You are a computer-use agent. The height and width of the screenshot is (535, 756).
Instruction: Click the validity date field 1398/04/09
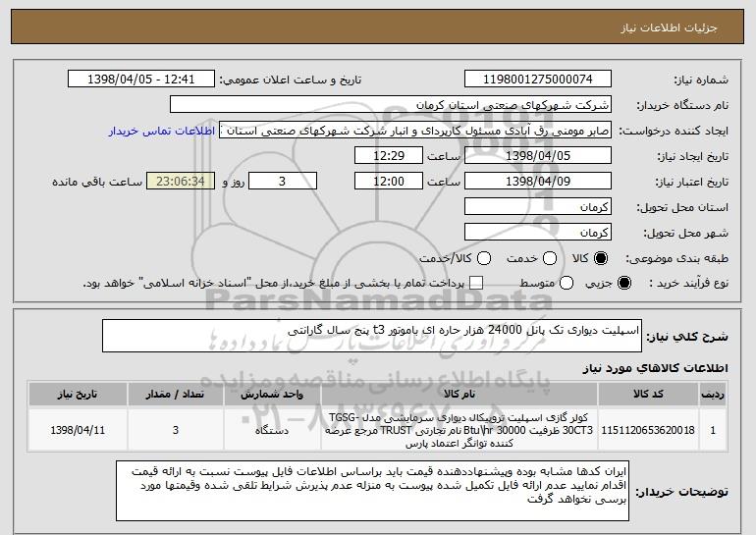pos(538,182)
